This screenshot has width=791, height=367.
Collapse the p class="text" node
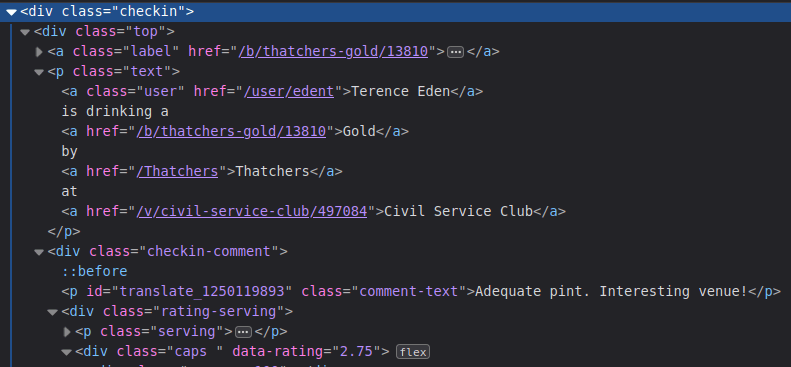(x=39, y=72)
